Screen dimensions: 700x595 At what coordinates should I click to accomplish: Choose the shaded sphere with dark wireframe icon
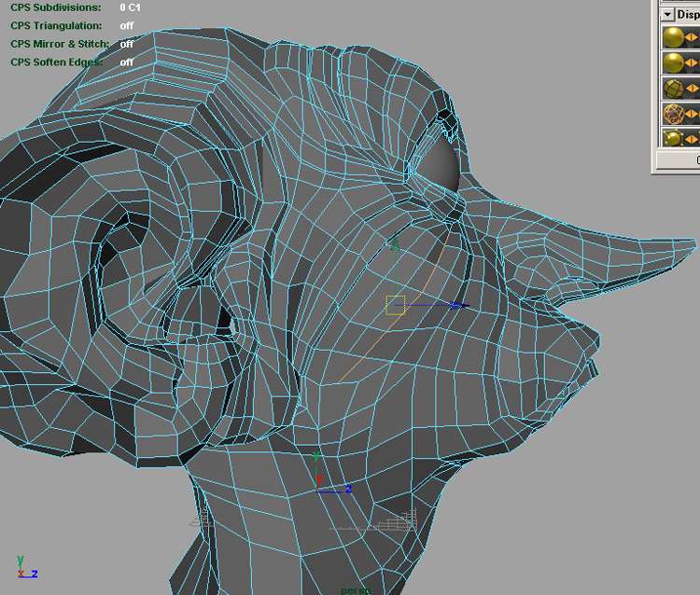671,88
